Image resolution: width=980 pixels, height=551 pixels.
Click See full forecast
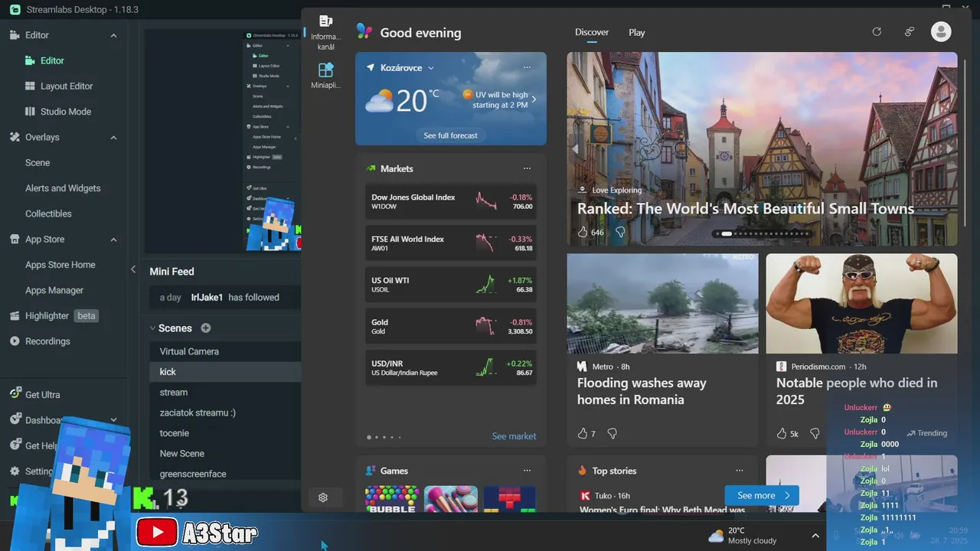coord(450,135)
